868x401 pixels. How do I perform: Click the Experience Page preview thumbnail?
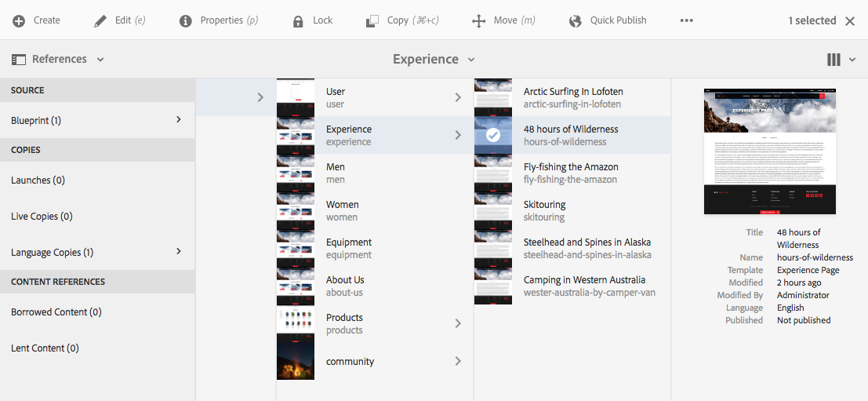[770, 151]
